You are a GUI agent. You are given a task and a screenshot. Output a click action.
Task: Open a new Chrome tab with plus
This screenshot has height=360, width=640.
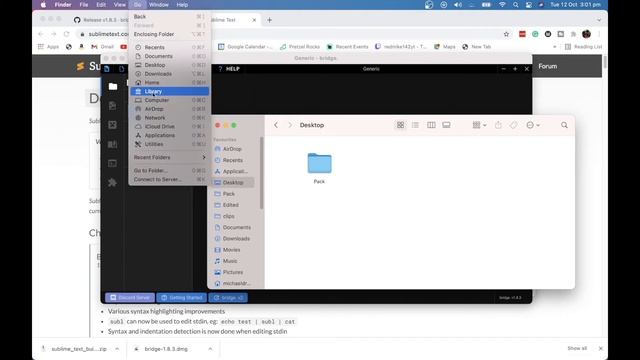click(269, 20)
